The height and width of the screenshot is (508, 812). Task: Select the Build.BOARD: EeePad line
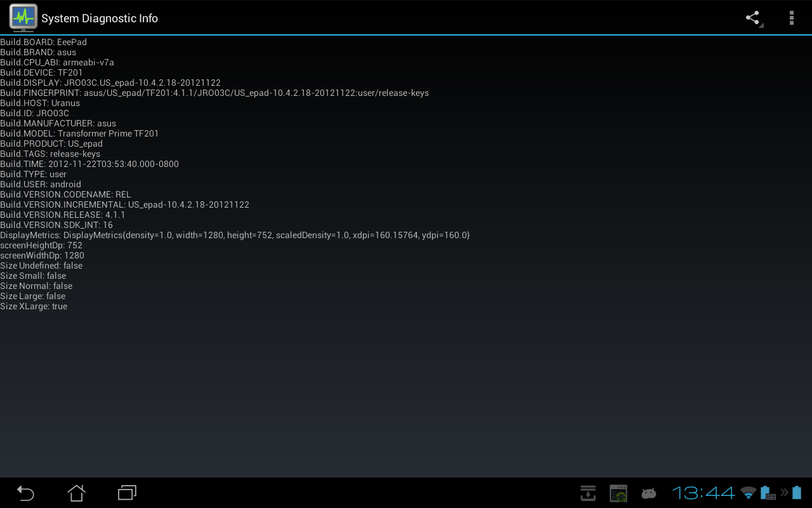click(43, 42)
